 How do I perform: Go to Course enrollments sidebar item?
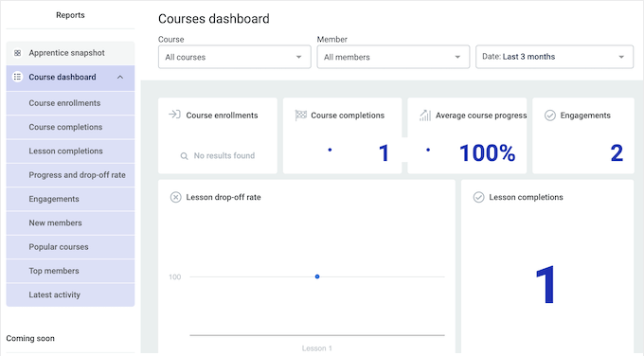(70, 103)
